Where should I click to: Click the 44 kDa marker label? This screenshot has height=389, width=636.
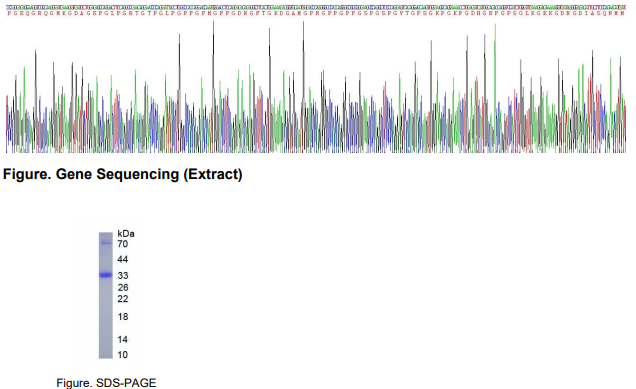tap(122, 259)
